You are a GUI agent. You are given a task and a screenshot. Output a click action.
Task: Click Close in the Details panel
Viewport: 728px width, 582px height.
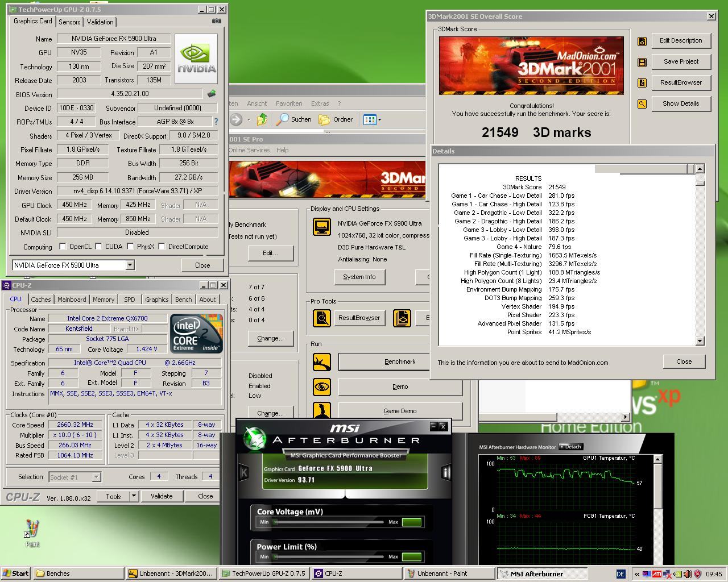tap(684, 361)
